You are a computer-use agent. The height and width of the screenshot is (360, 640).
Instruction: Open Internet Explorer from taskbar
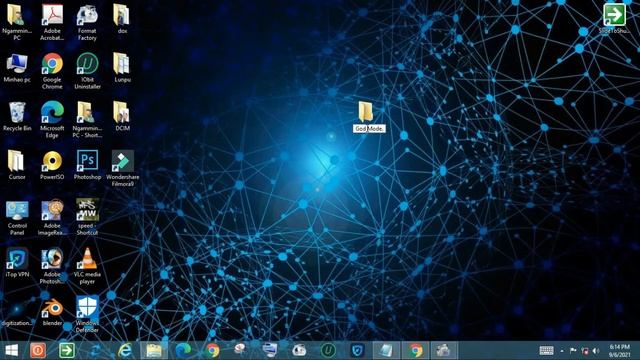coord(125,350)
